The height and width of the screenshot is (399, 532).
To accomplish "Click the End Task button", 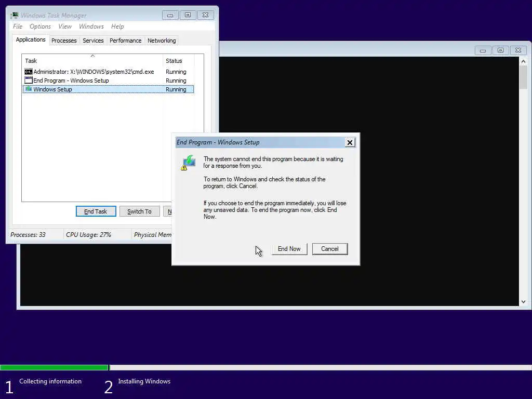I will tap(96, 211).
